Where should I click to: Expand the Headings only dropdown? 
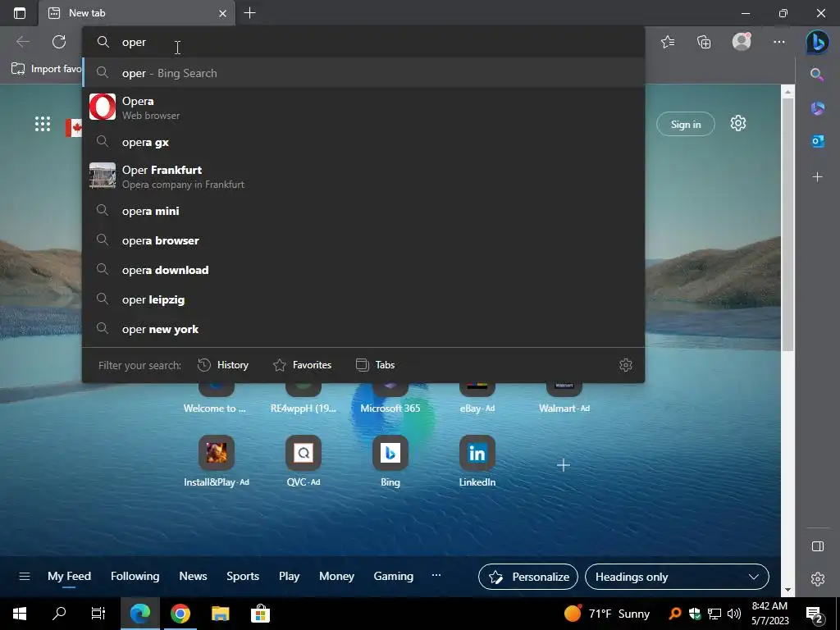[x=677, y=577]
